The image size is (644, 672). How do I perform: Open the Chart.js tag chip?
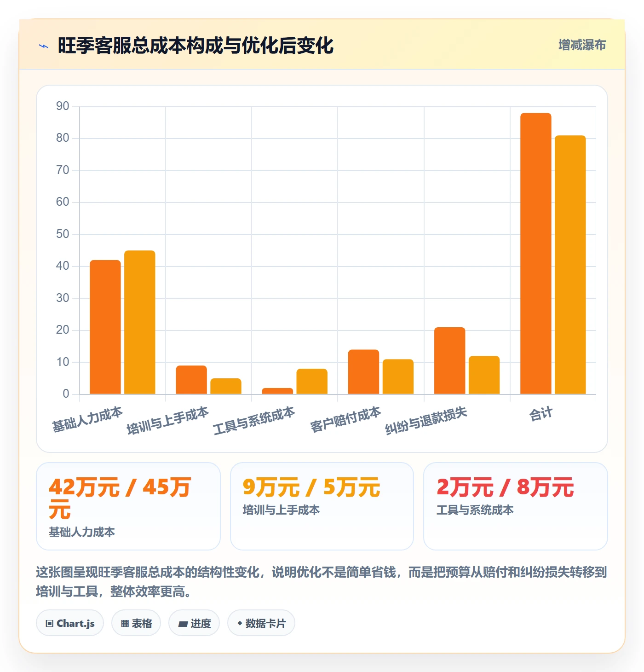[70, 623]
